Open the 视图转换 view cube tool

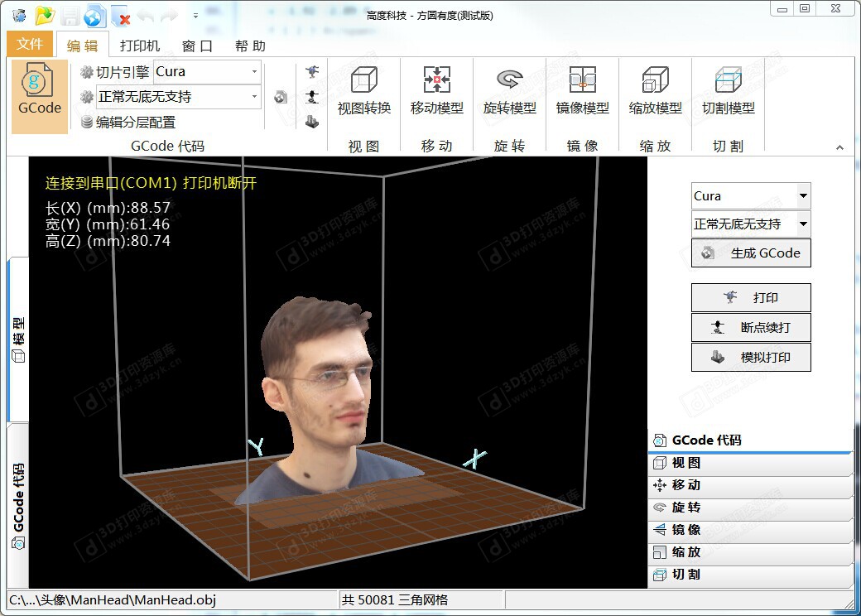363,93
